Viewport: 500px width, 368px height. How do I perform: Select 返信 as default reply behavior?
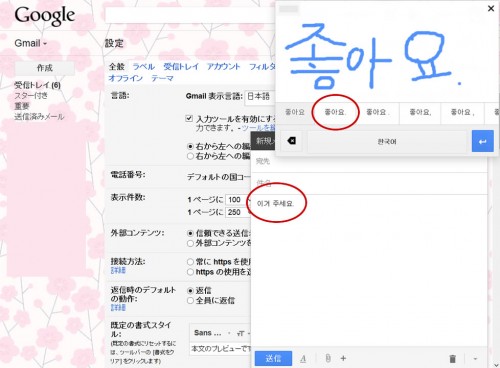pos(190,291)
